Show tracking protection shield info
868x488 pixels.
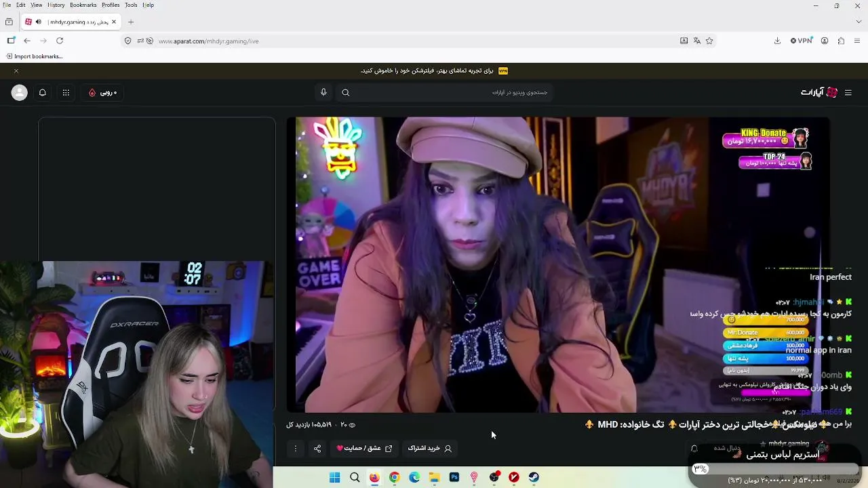click(x=127, y=41)
